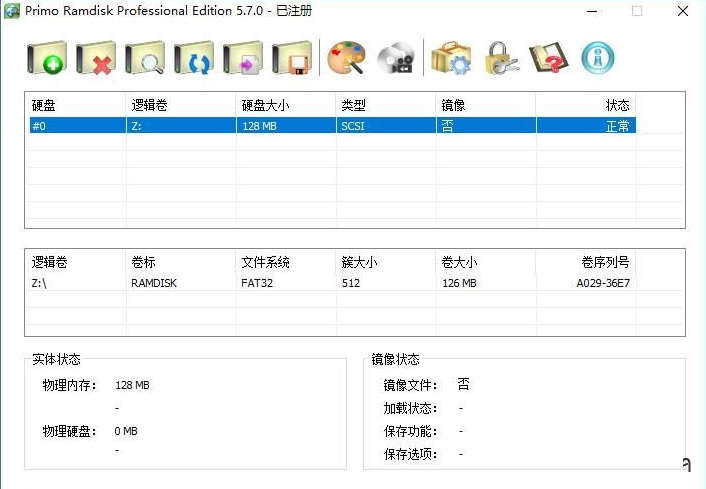Screen dimensions: 706x489
Task: Select the Z:\ volume row
Action: [x=333, y=283]
